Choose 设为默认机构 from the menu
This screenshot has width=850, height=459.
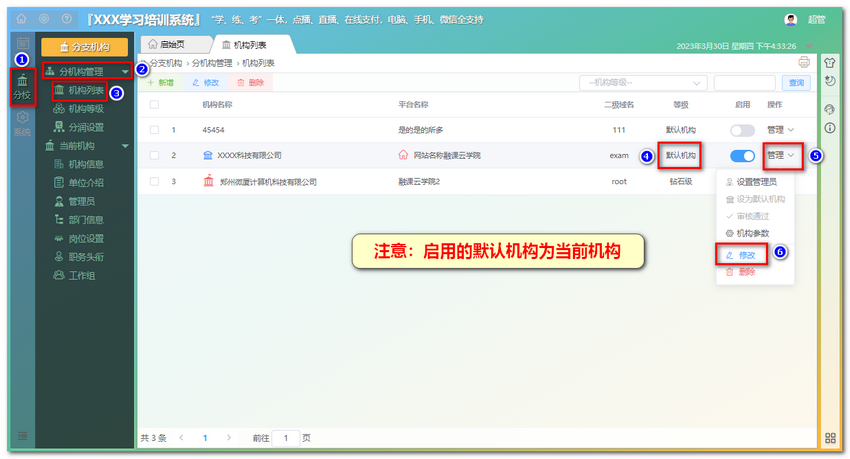pos(755,199)
